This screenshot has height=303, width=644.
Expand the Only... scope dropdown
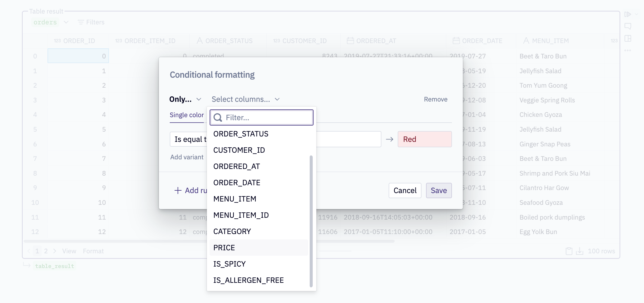pyautogui.click(x=185, y=99)
